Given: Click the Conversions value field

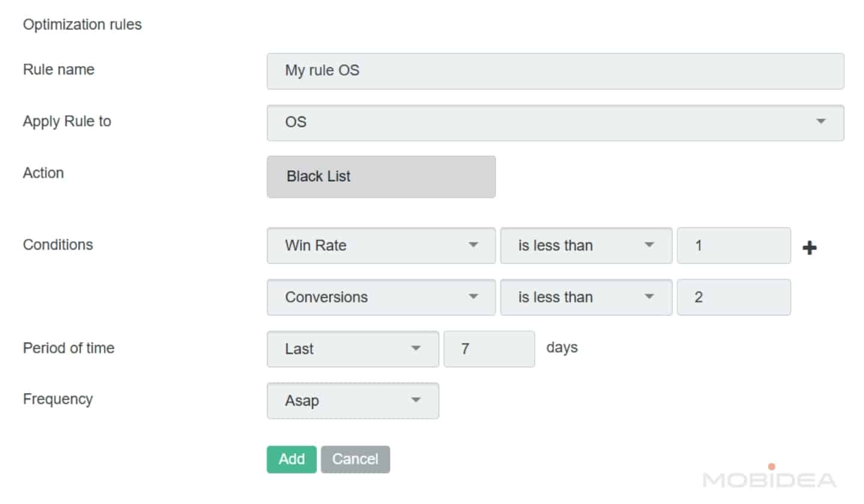Looking at the screenshot, I should pyautogui.click(x=733, y=297).
